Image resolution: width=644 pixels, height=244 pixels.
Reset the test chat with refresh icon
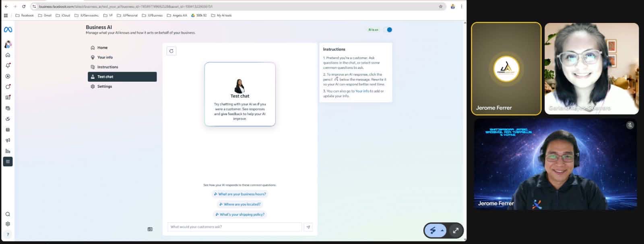click(171, 51)
